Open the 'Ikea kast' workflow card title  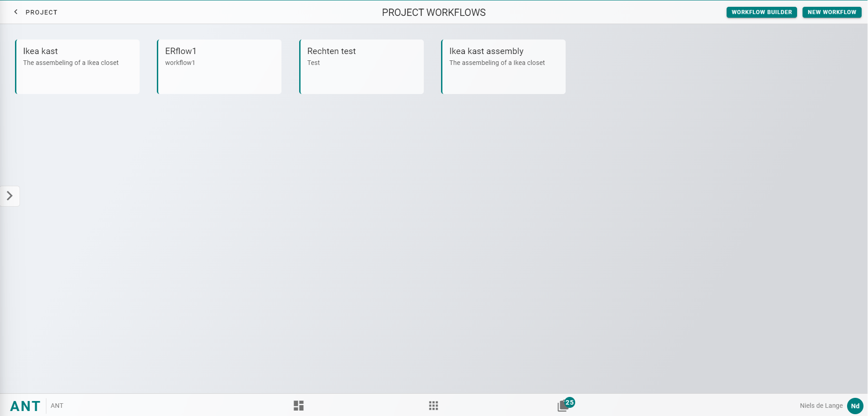tap(40, 51)
